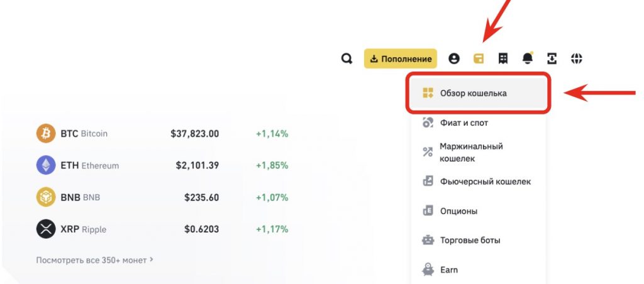Image resolution: width=644 pixels, height=284 pixels.
Task: Click the Bitcoin coin logo
Action: tap(46, 133)
